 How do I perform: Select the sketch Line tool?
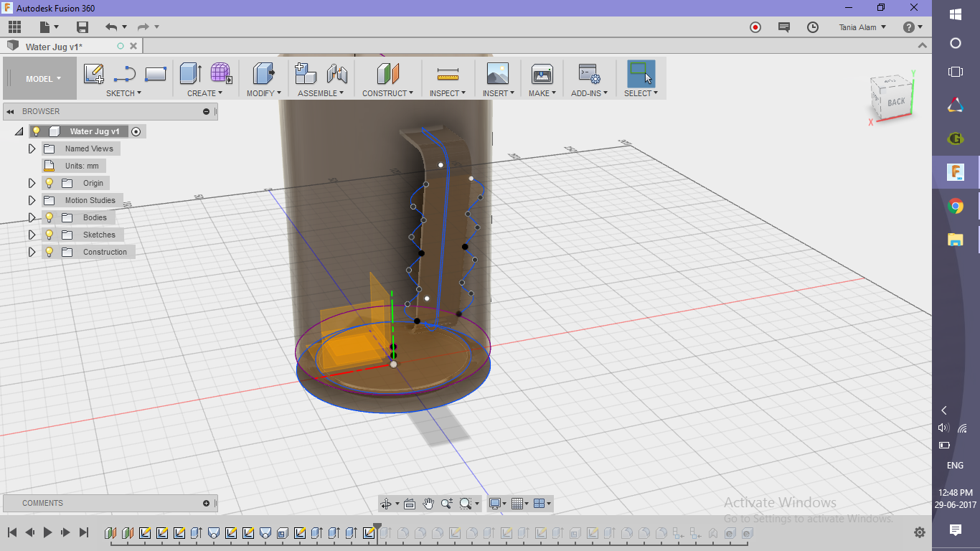pyautogui.click(x=125, y=74)
